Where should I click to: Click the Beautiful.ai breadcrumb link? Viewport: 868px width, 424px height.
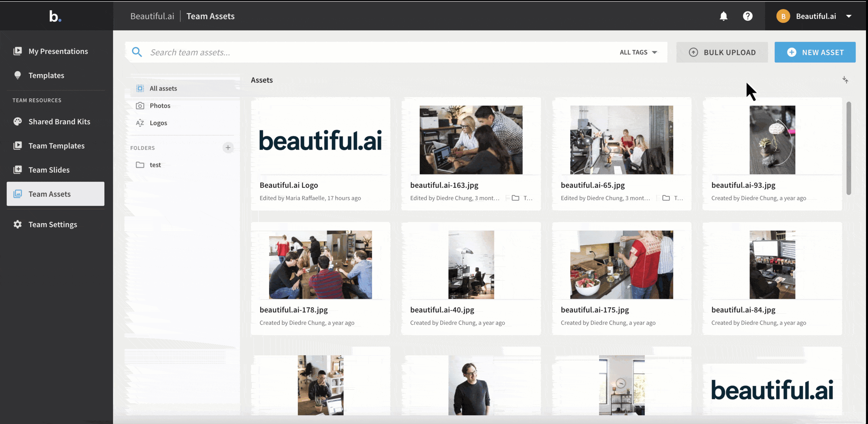click(152, 16)
